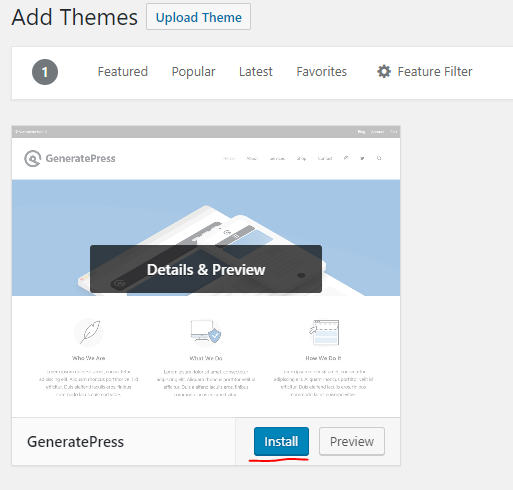The width and height of the screenshot is (513, 490).
Task: Open the Favorites tab
Action: [x=322, y=72]
